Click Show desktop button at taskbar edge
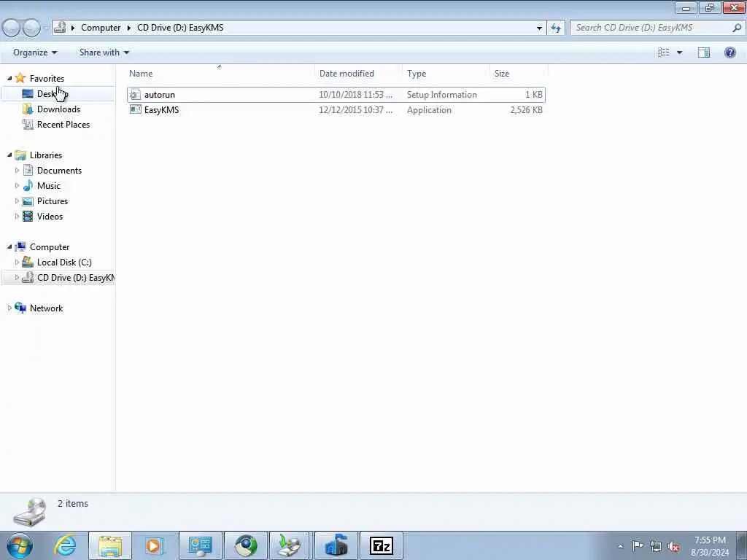 pyautogui.click(x=742, y=545)
